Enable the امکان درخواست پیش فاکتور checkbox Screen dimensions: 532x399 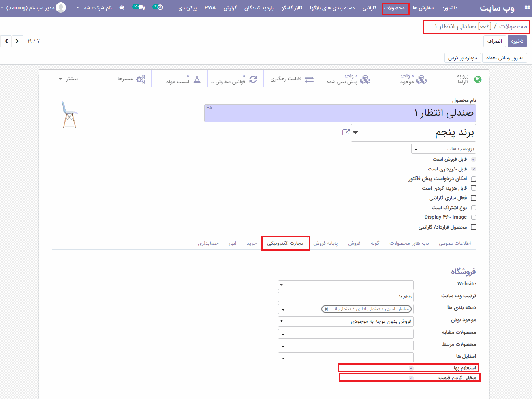474,179
